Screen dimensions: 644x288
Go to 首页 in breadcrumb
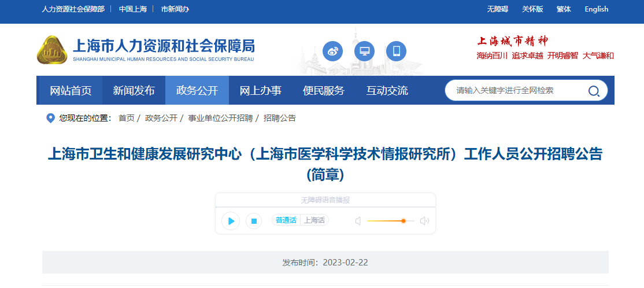(127, 119)
